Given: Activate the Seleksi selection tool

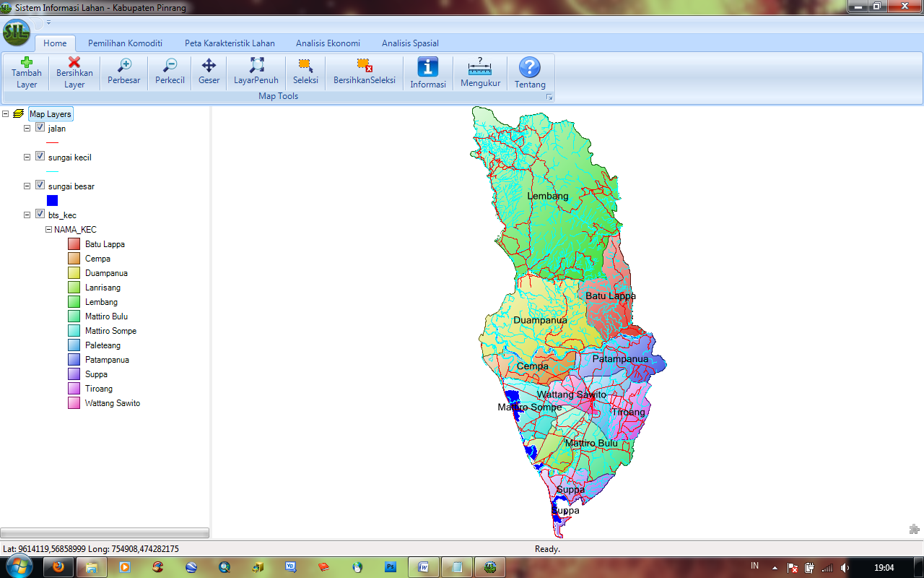Looking at the screenshot, I should 305,72.
